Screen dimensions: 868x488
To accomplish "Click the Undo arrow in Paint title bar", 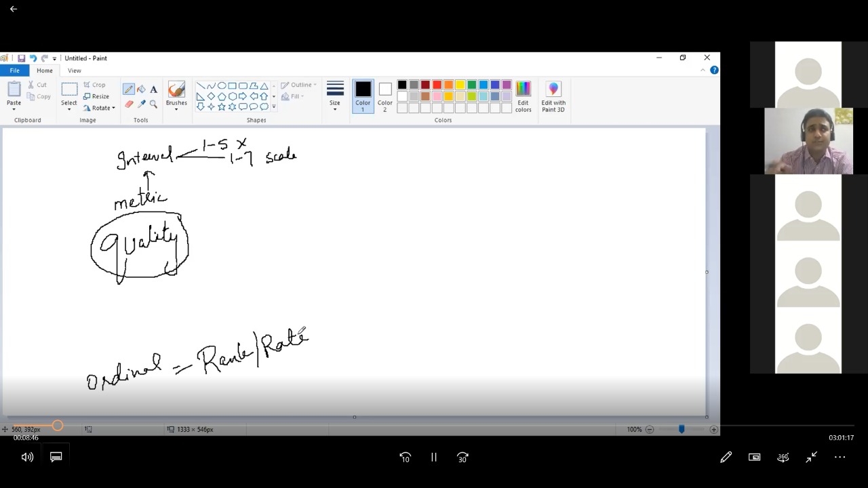I will click(33, 58).
